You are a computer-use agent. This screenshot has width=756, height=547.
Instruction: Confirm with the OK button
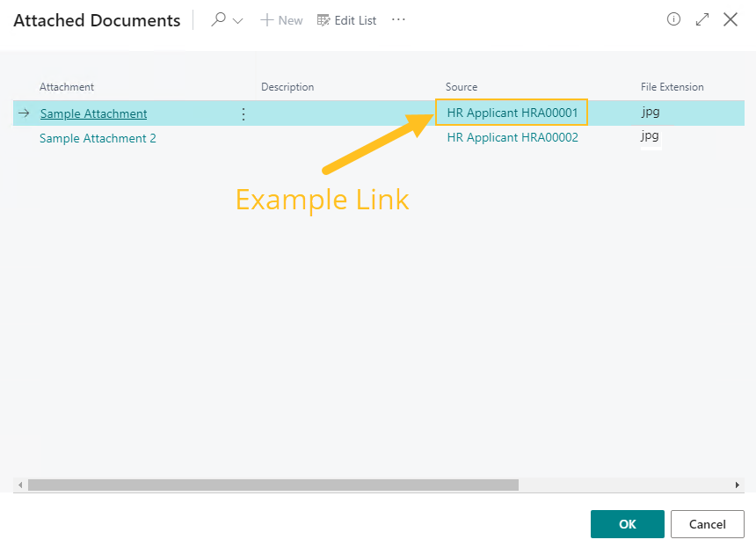627,523
